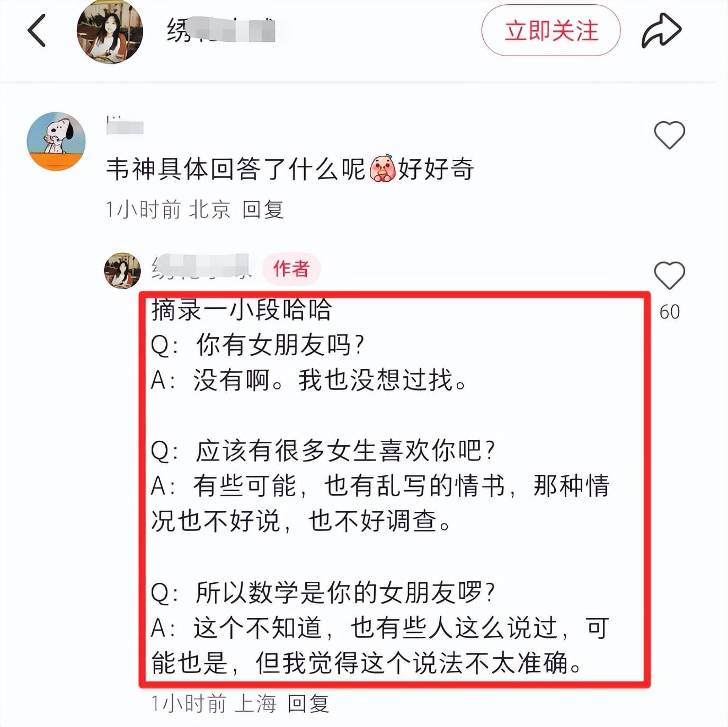Go back with the left arrow icon
Image resolution: width=728 pixels, height=727 pixels.
(37, 30)
